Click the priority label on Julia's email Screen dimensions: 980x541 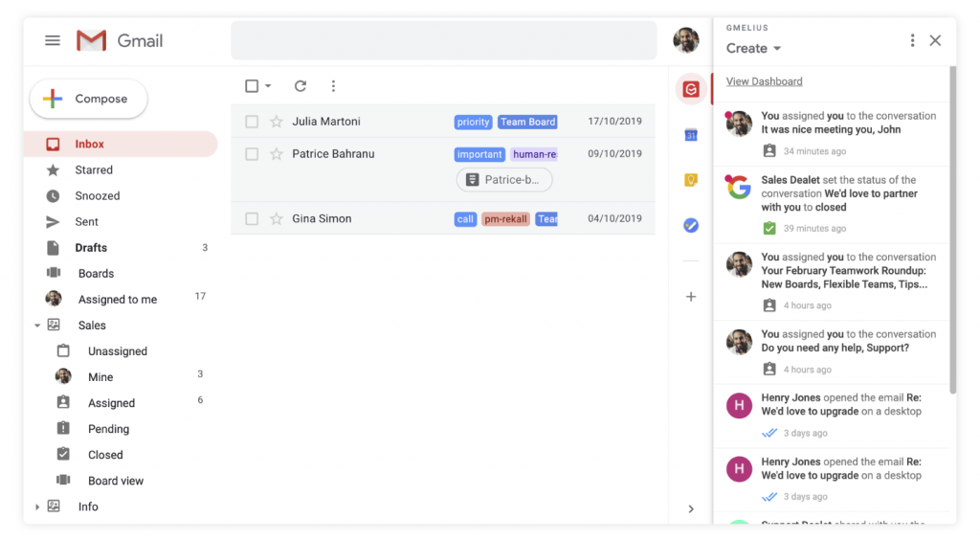(x=473, y=122)
